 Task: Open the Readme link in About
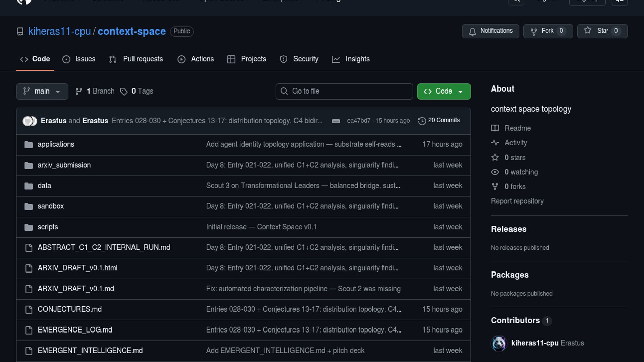tap(518, 128)
